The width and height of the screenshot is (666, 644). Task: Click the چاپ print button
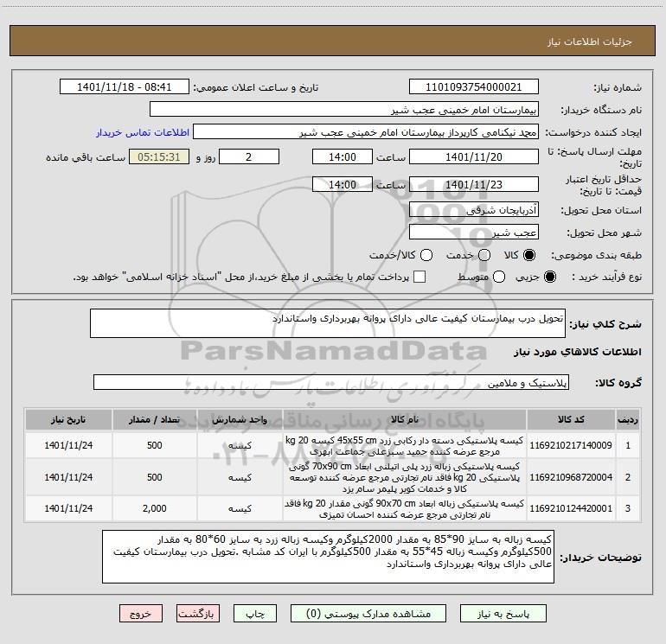point(255,614)
